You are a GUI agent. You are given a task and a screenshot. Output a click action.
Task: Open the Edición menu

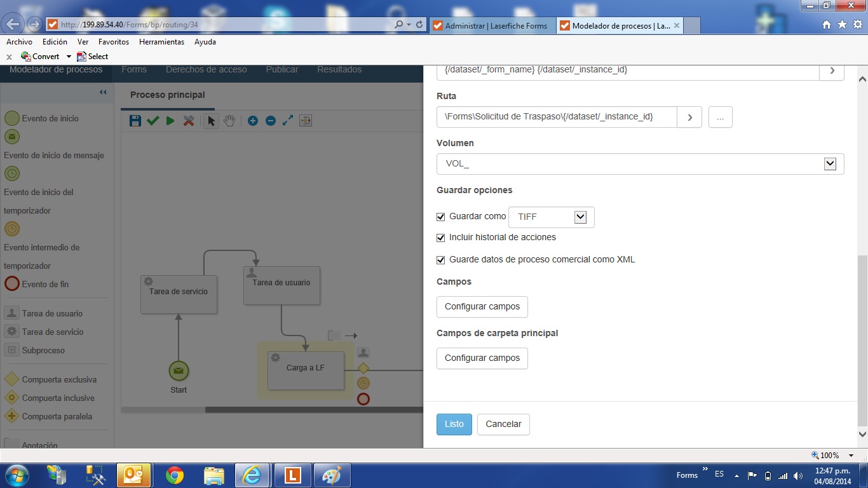[x=55, y=42]
